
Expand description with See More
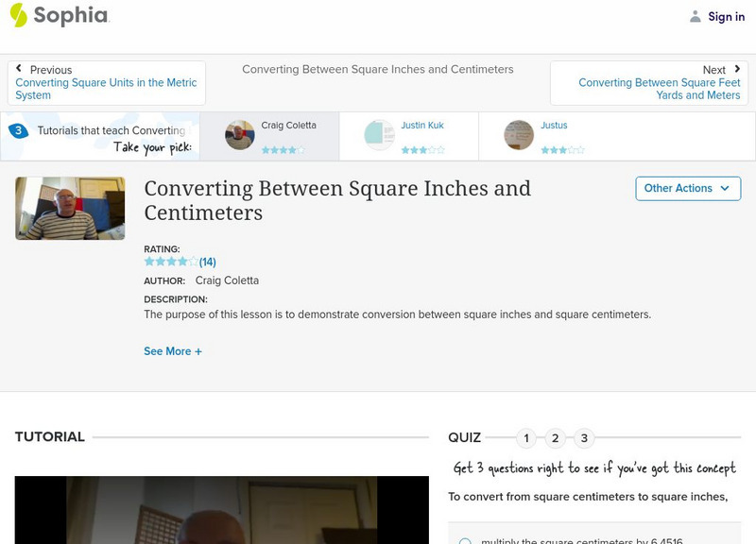(172, 351)
